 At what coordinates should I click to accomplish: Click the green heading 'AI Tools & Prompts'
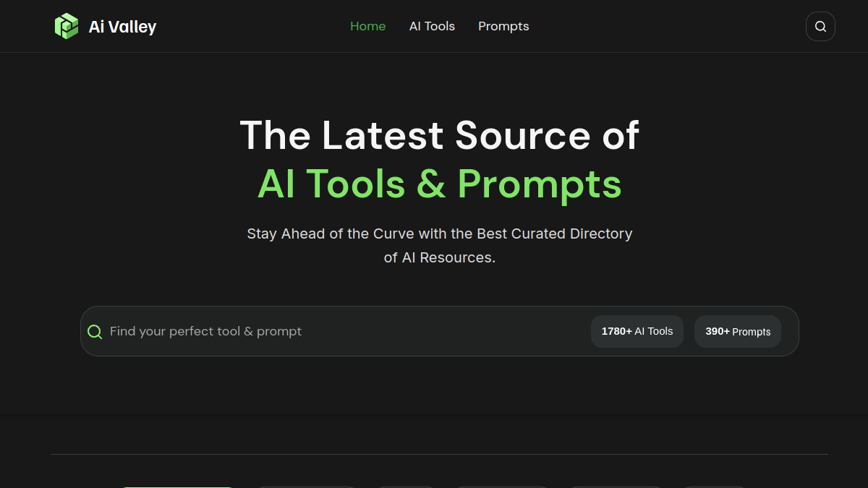[x=440, y=184]
